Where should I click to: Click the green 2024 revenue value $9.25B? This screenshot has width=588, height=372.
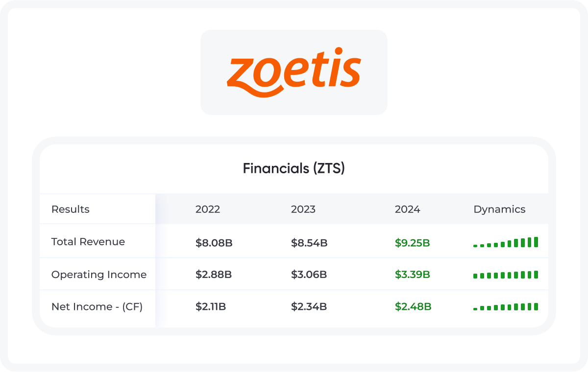[413, 242]
